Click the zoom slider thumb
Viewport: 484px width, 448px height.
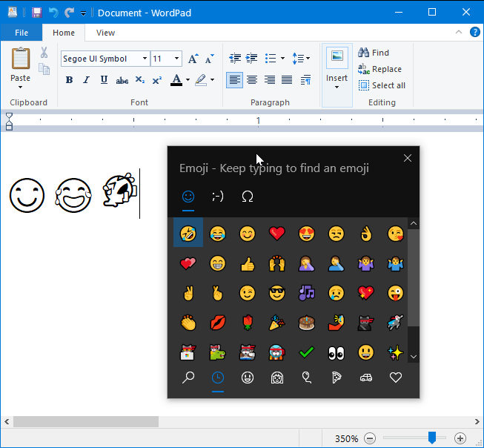(x=432, y=438)
